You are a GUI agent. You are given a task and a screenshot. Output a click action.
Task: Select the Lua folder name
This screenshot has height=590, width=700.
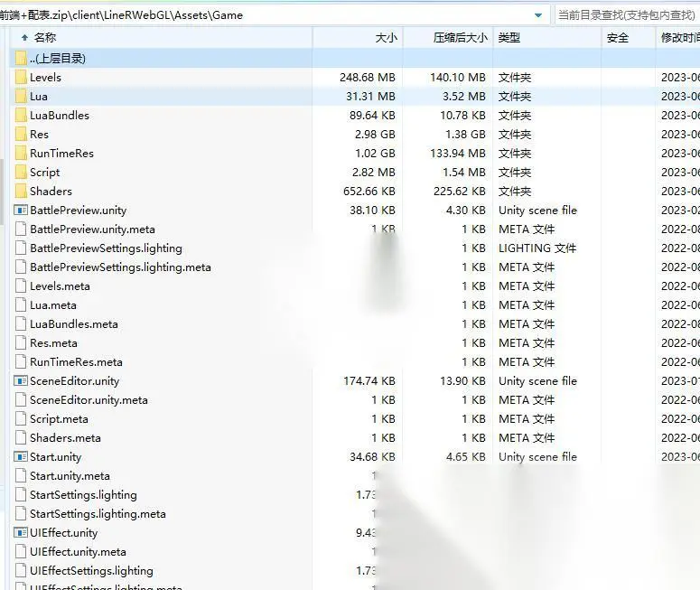click(x=39, y=97)
